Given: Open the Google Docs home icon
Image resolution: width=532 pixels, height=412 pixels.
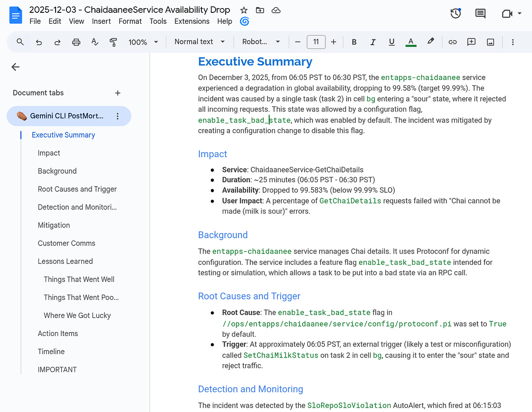Looking at the screenshot, I should (x=16, y=15).
